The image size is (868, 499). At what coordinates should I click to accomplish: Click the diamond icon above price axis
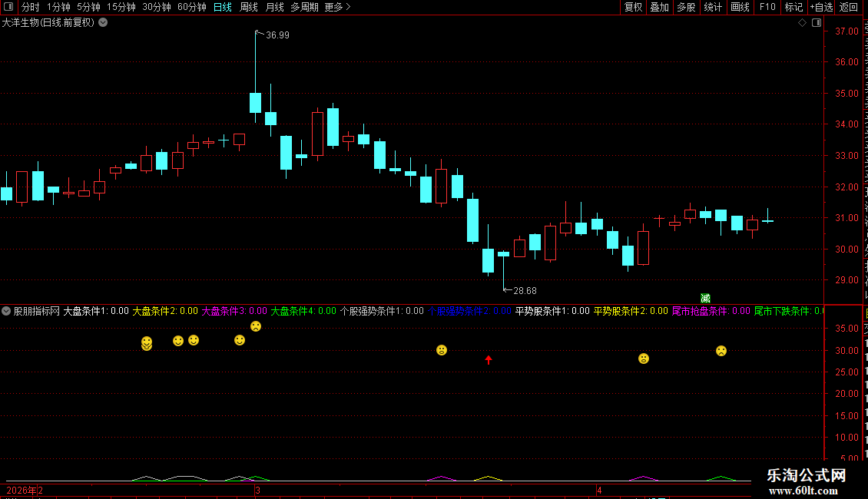(802, 23)
